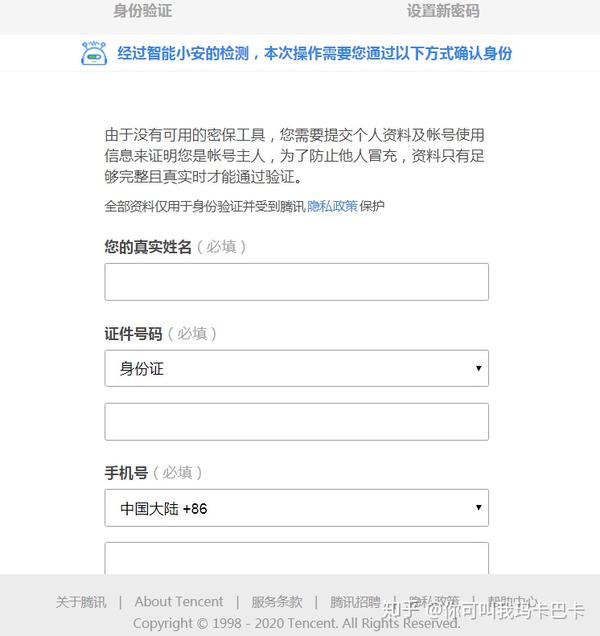The image size is (600, 636).
Task: Click the 您的真实姓名 field label
Action: click(x=148, y=247)
